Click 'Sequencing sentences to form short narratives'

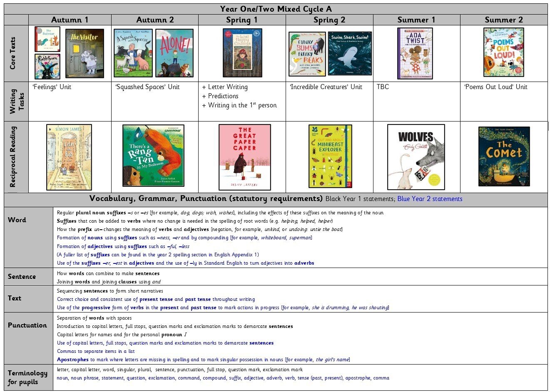coord(110,291)
